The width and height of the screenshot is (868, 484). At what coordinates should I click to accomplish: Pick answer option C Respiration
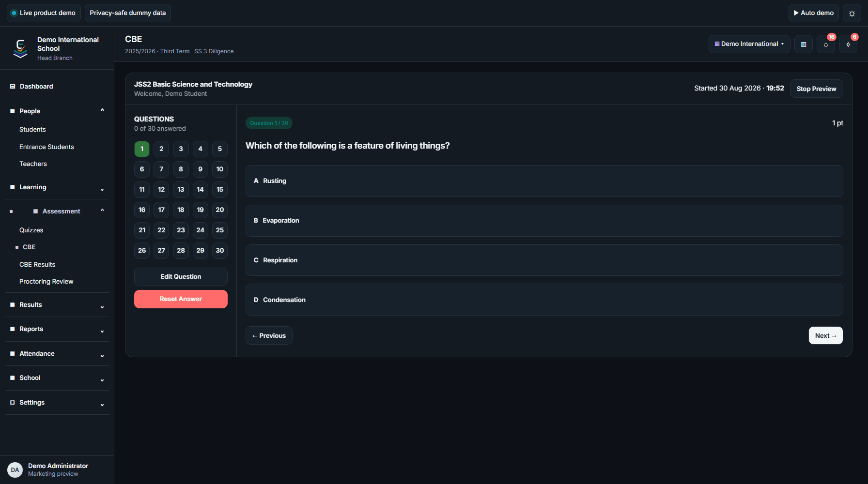(544, 260)
